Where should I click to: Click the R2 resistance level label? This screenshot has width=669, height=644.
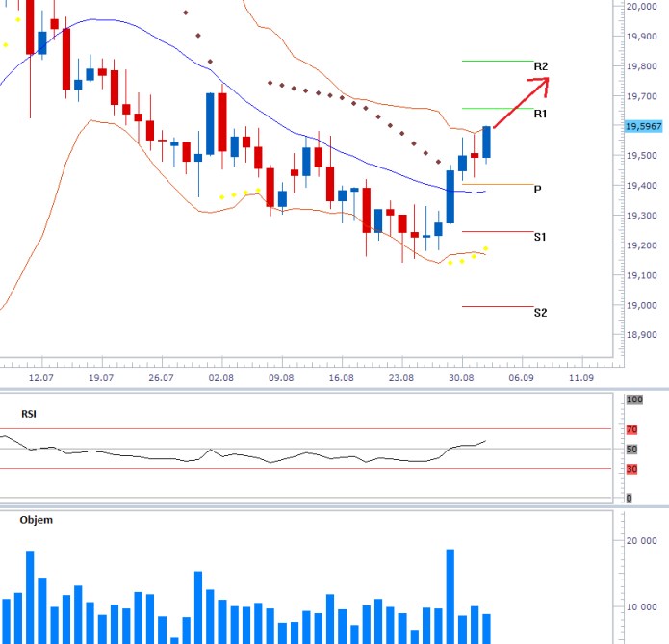[x=541, y=66]
